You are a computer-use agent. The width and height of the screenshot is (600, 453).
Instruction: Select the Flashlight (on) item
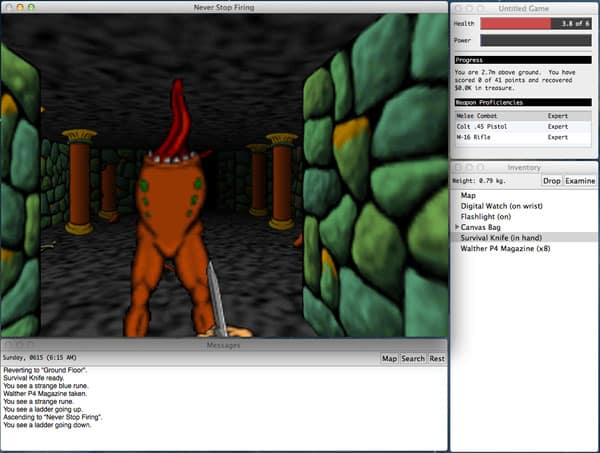[x=487, y=216]
